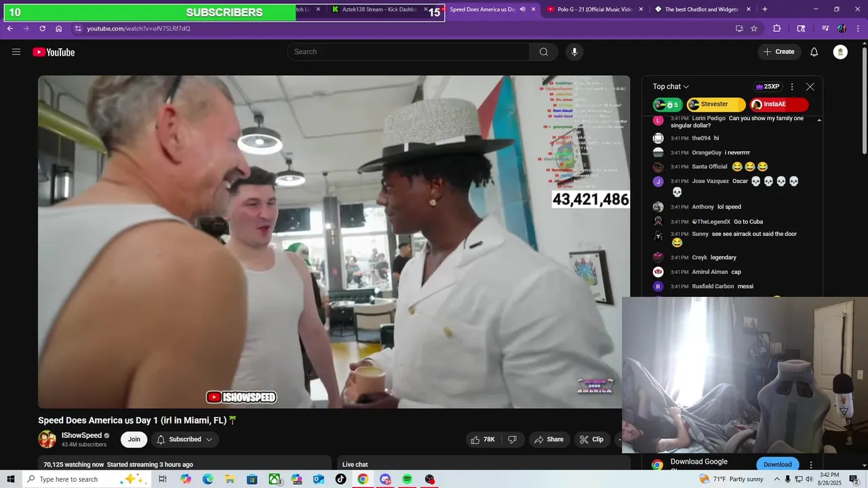Launch Microsoft Edge from taskbar
This screenshot has width=868, height=488.
tap(208, 479)
